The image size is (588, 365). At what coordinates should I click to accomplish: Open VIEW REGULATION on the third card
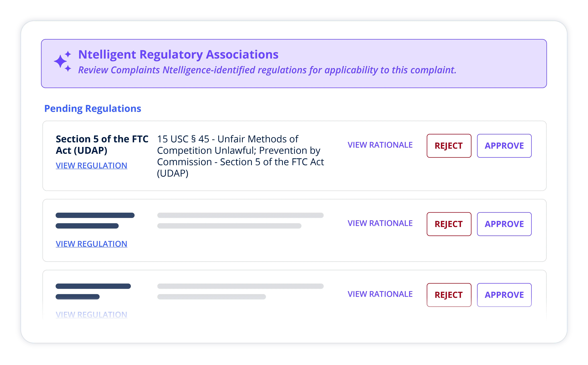tap(92, 314)
